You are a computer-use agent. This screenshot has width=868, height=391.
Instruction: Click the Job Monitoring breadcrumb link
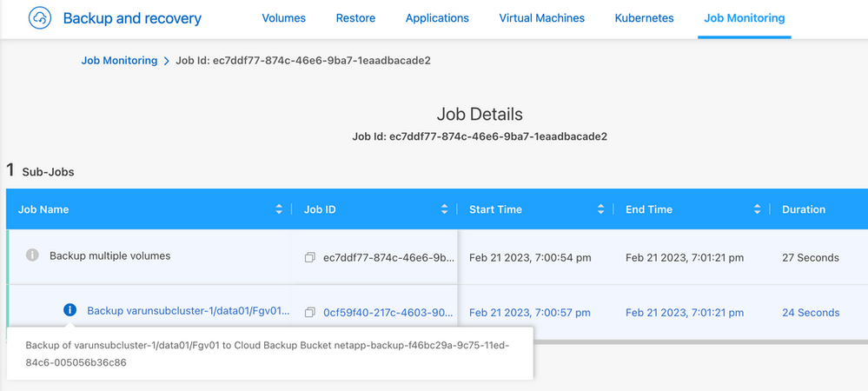coord(119,61)
